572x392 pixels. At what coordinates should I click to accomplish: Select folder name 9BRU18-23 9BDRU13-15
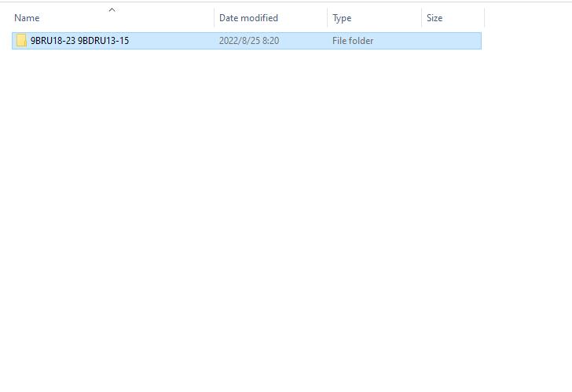(x=79, y=41)
